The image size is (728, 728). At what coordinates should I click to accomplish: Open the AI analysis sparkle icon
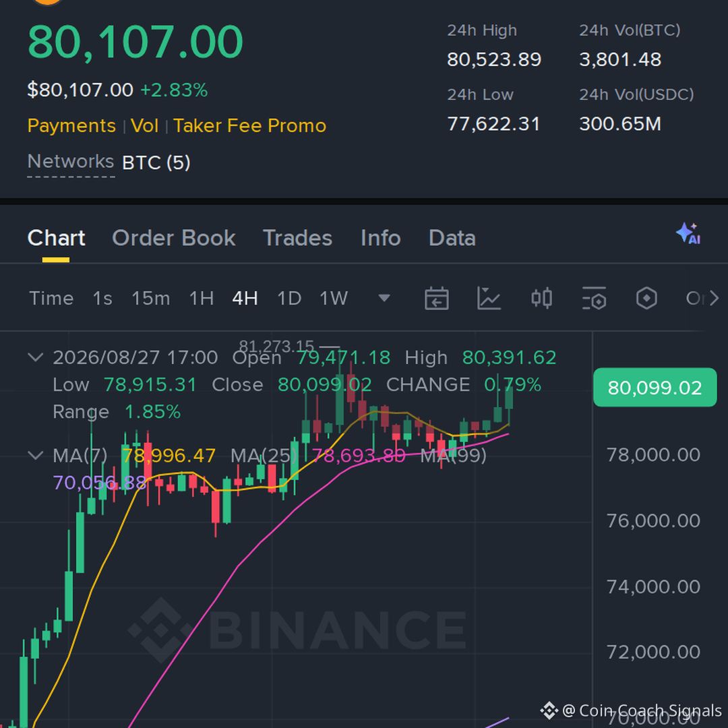click(x=688, y=233)
